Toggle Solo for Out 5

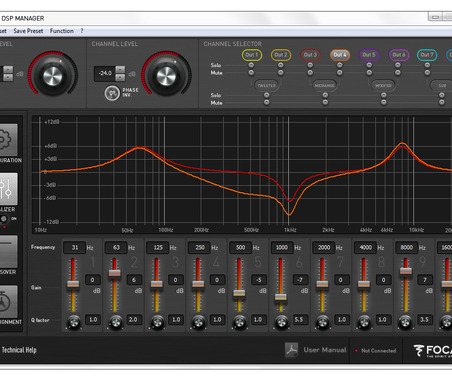point(369,65)
